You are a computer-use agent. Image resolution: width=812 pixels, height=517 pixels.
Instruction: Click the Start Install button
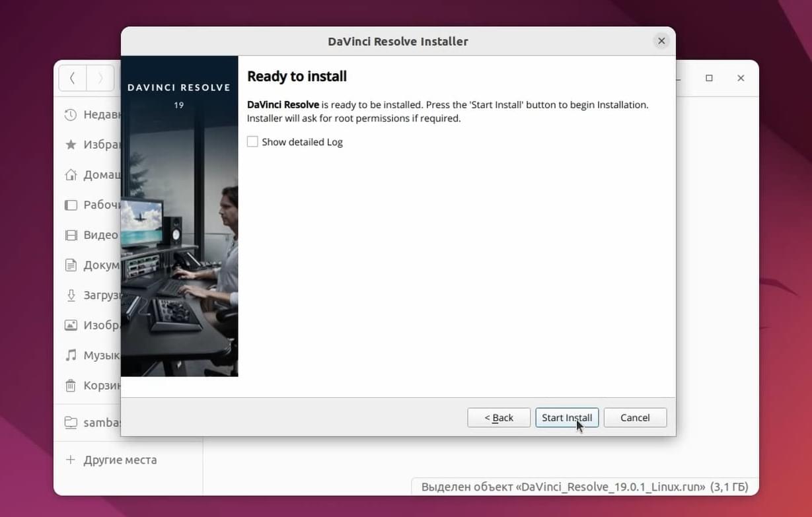567,418
